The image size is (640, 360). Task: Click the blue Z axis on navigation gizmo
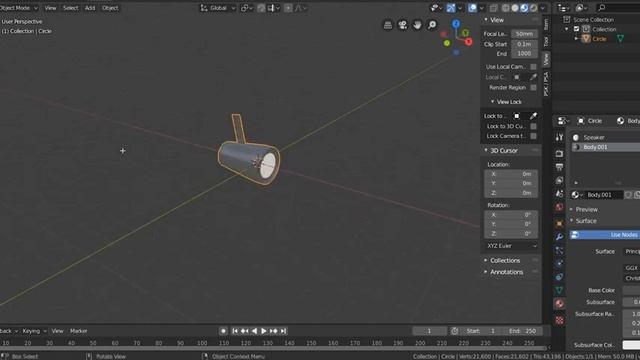(x=456, y=24)
